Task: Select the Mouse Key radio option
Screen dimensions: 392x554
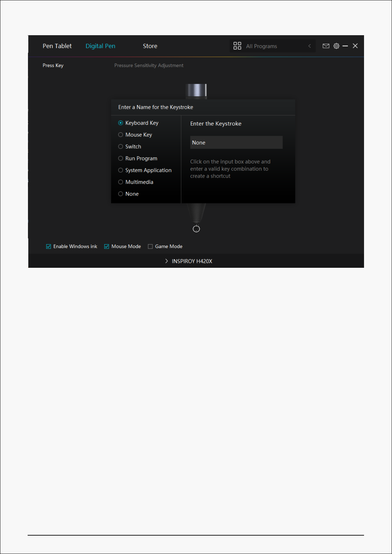Action: tap(120, 135)
